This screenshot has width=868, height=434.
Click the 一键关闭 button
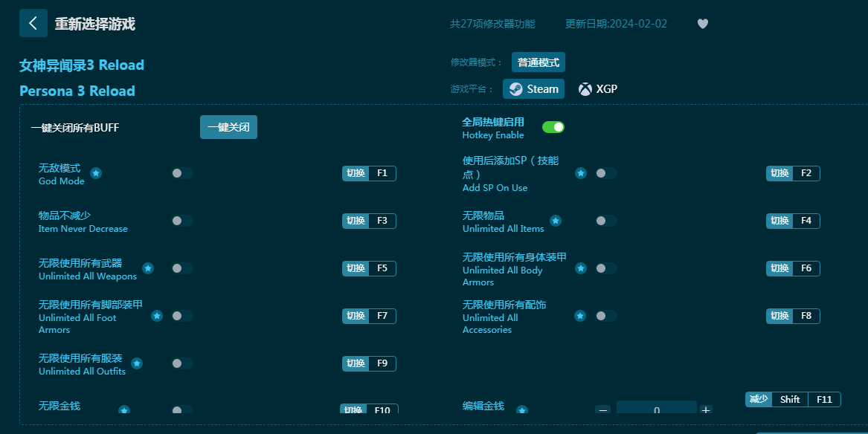tap(228, 127)
